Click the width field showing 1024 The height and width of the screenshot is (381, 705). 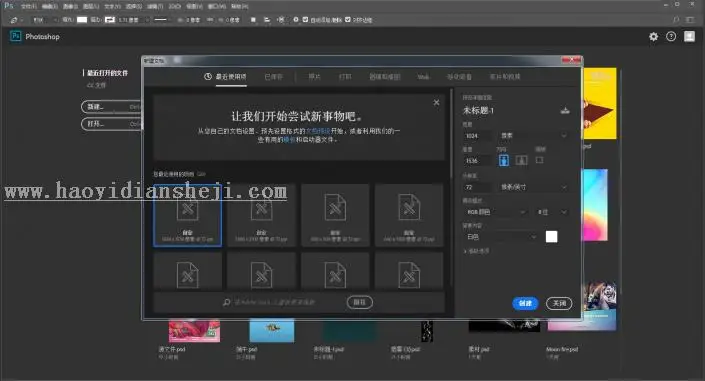[x=477, y=136]
